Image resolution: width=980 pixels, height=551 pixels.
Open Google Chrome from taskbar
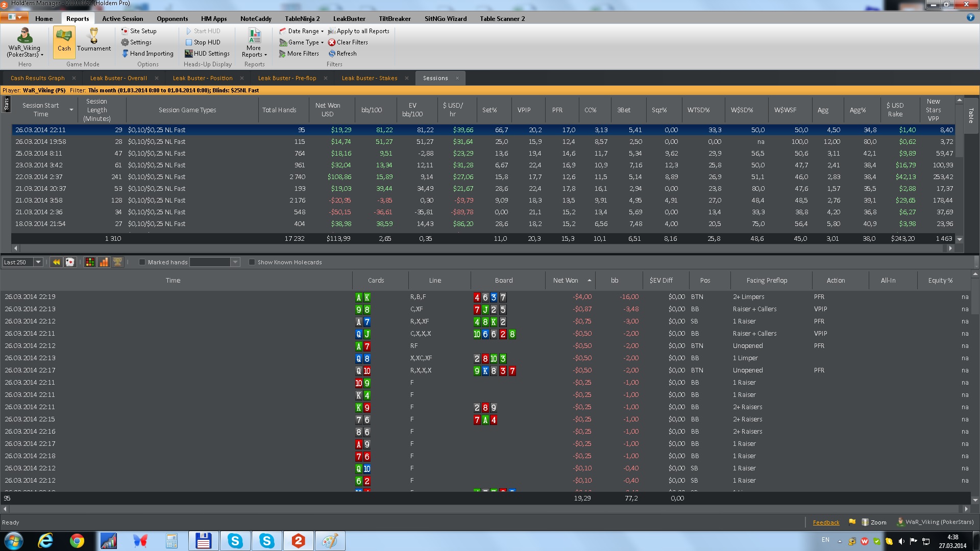click(x=77, y=541)
